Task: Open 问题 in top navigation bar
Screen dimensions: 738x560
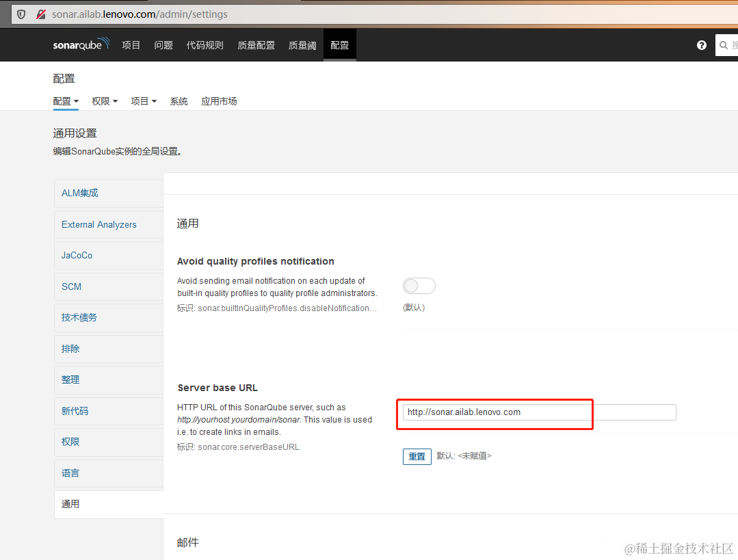Action: pyautogui.click(x=163, y=45)
